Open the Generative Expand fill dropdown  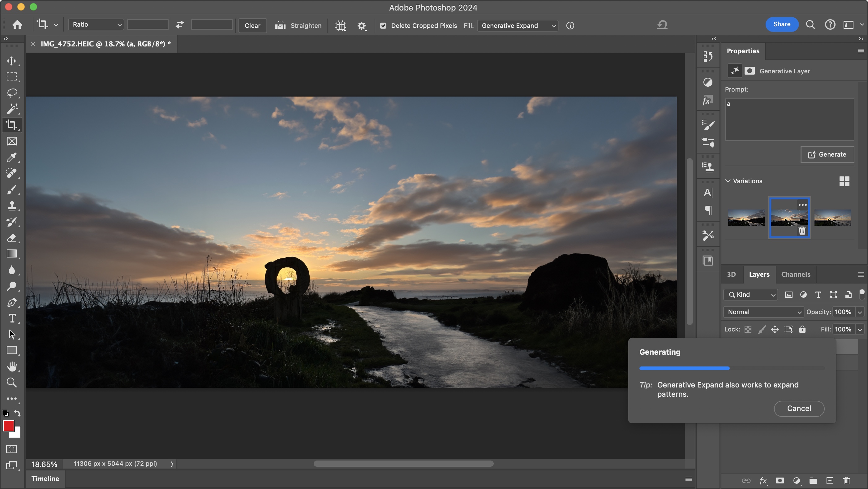pos(518,26)
